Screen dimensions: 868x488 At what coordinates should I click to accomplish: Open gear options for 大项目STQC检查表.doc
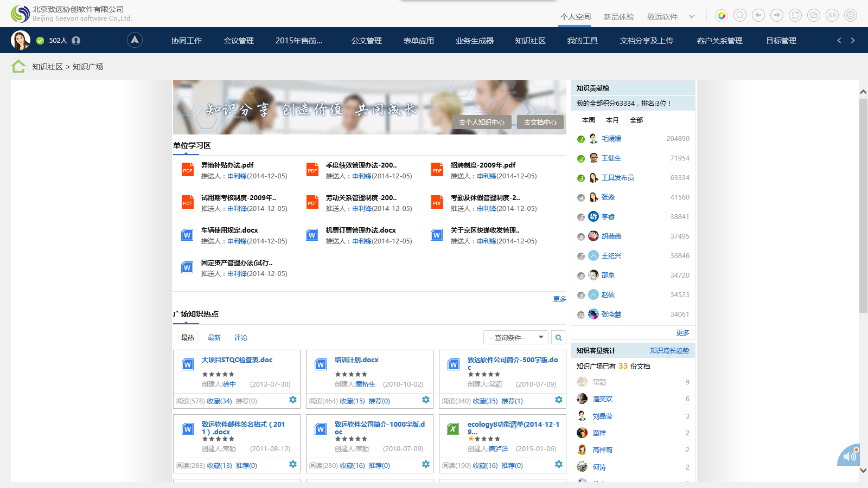(293, 400)
